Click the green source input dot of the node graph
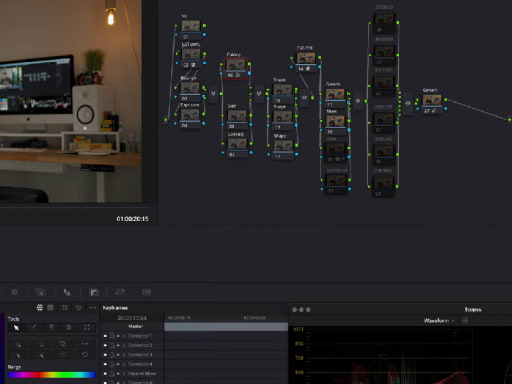Image resolution: width=512 pixels, height=384 pixels. coord(166,119)
